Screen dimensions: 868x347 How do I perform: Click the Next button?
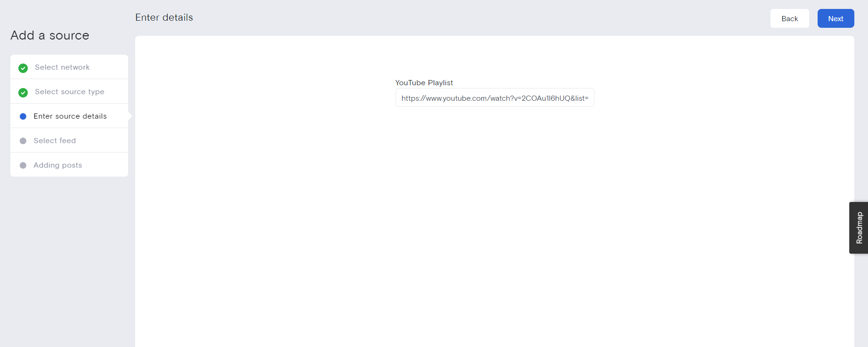pyautogui.click(x=836, y=18)
